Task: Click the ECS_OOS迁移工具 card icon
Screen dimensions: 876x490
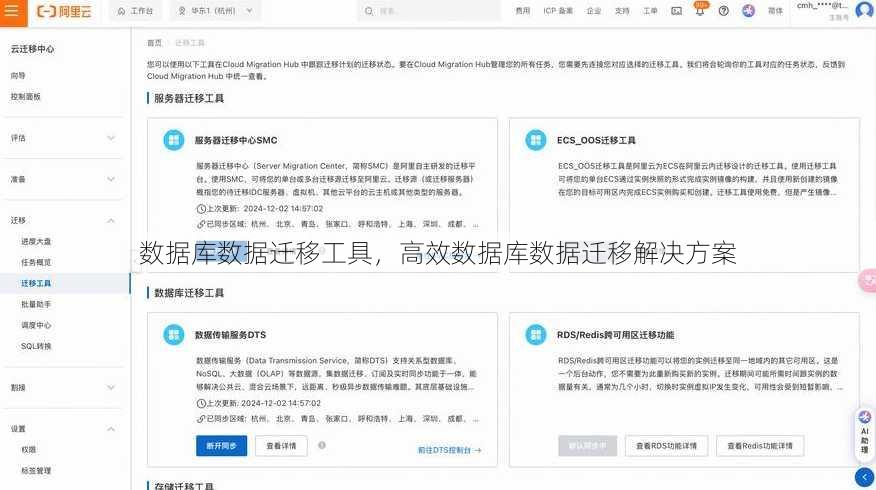Action: 536,140
